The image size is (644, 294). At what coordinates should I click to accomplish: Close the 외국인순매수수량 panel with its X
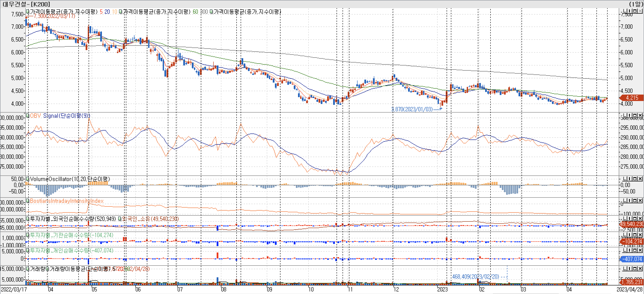point(640,218)
